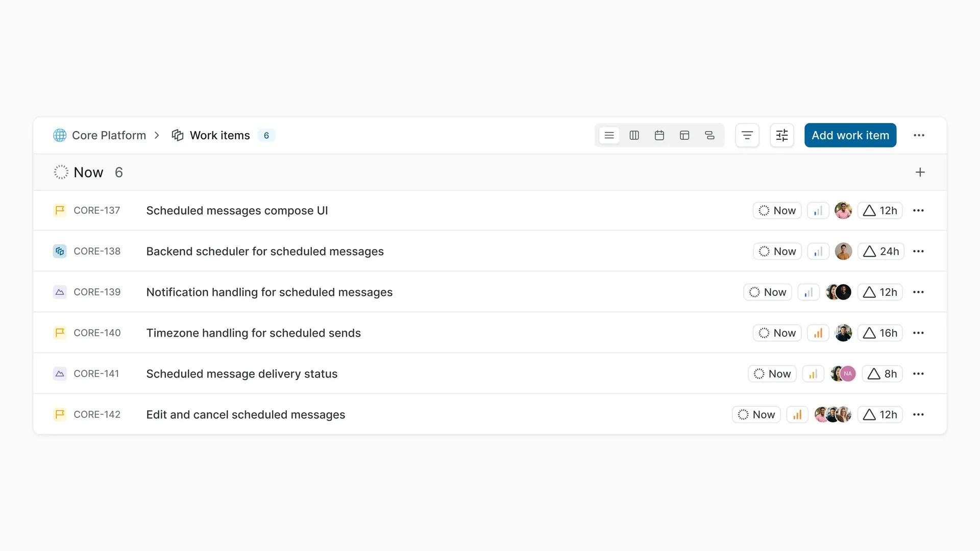Add item to Now group with plus

pos(920,172)
